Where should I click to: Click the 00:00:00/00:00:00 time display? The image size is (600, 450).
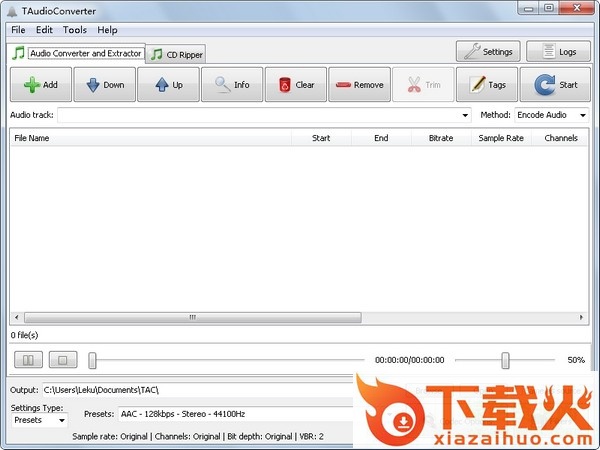pyautogui.click(x=409, y=360)
